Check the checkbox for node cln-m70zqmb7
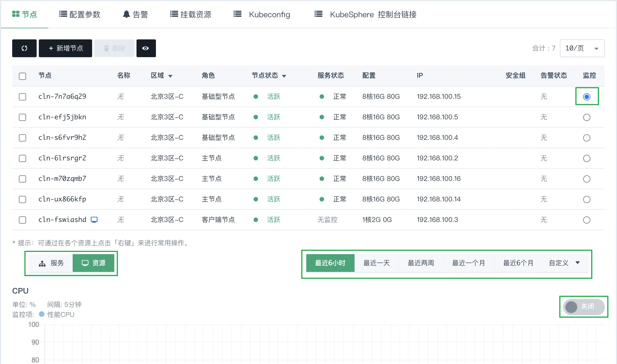 [x=22, y=179]
